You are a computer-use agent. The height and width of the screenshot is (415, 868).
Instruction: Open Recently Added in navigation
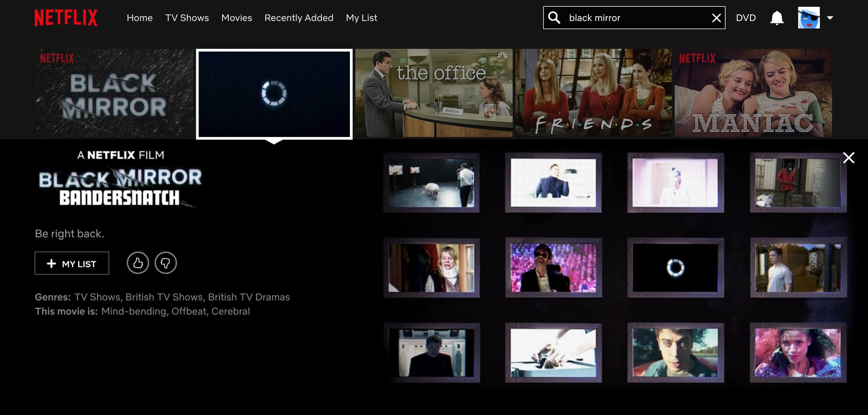coord(299,18)
